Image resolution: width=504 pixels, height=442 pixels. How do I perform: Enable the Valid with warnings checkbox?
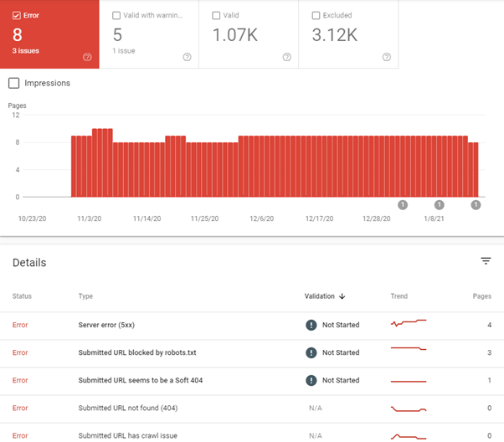116,15
